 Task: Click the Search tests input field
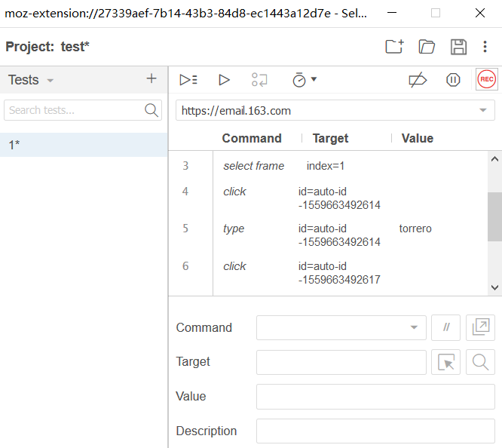(x=74, y=110)
